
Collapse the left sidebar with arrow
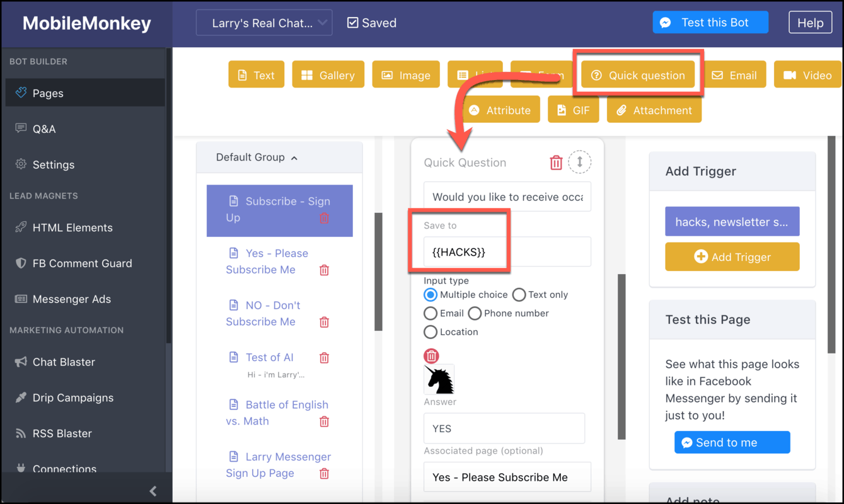[153, 491]
